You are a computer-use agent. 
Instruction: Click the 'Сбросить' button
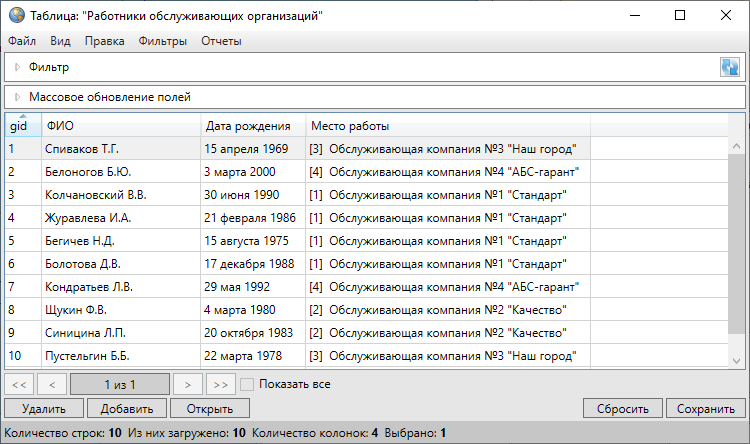point(623,408)
